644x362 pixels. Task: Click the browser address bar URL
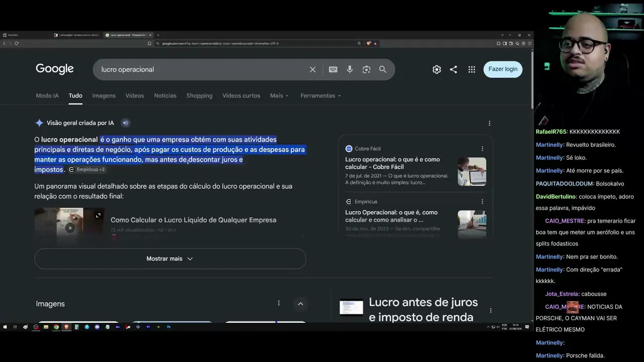tap(220, 43)
